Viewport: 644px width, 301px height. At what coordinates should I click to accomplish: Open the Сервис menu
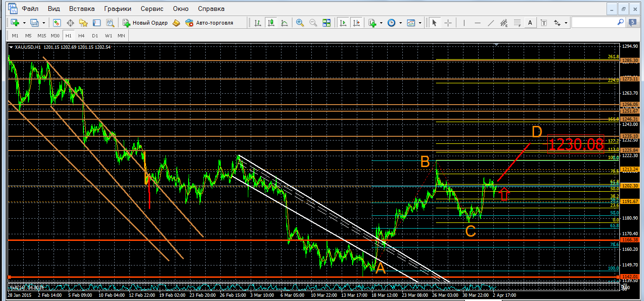[x=152, y=9]
